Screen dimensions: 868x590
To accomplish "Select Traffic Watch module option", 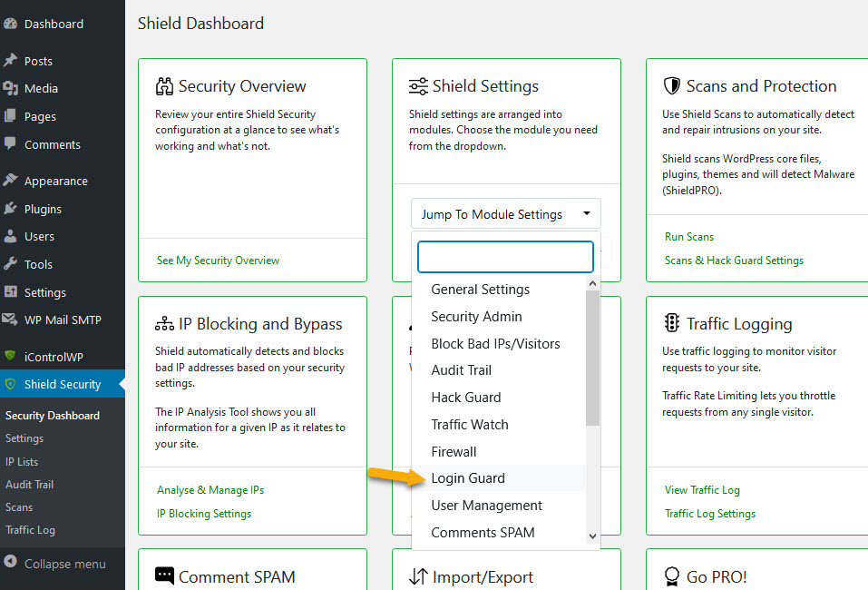I will pyautogui.click(x=470, y=425).
